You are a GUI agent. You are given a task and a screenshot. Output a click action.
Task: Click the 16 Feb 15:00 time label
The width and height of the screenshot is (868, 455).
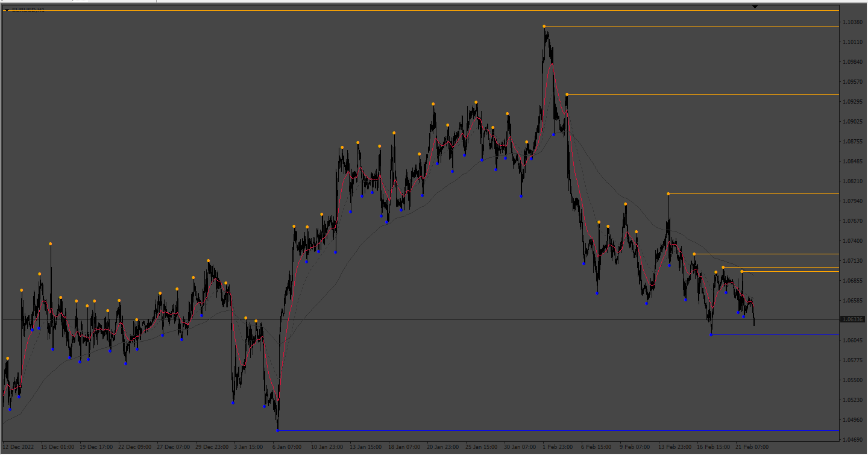click(714, 448)
